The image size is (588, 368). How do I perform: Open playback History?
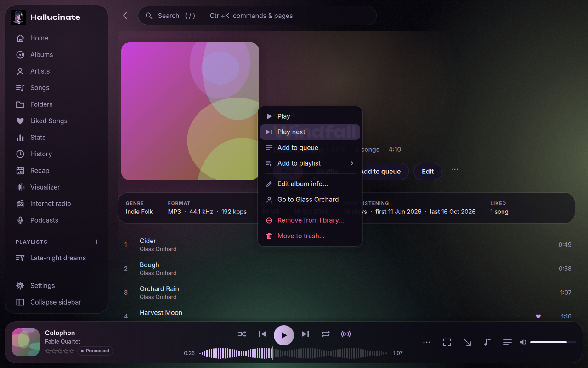(57, 154)
